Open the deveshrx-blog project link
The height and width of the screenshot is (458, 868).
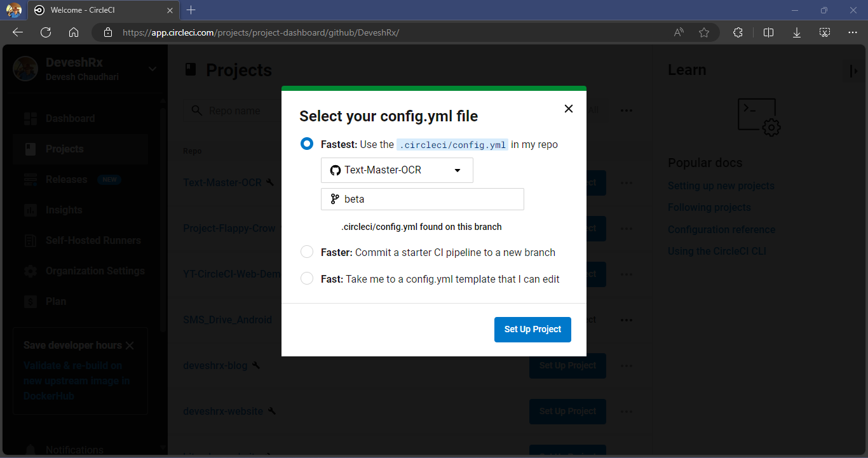[215, 365]
